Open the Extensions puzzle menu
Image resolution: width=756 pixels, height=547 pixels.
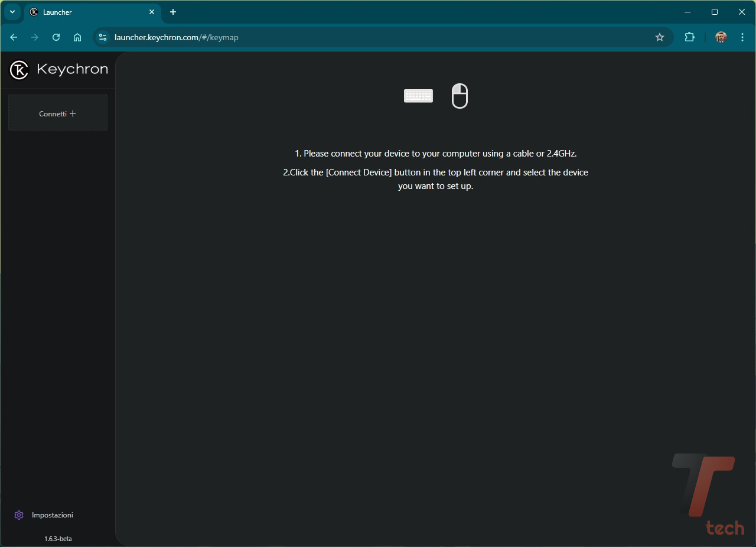[x=689, y=37]
